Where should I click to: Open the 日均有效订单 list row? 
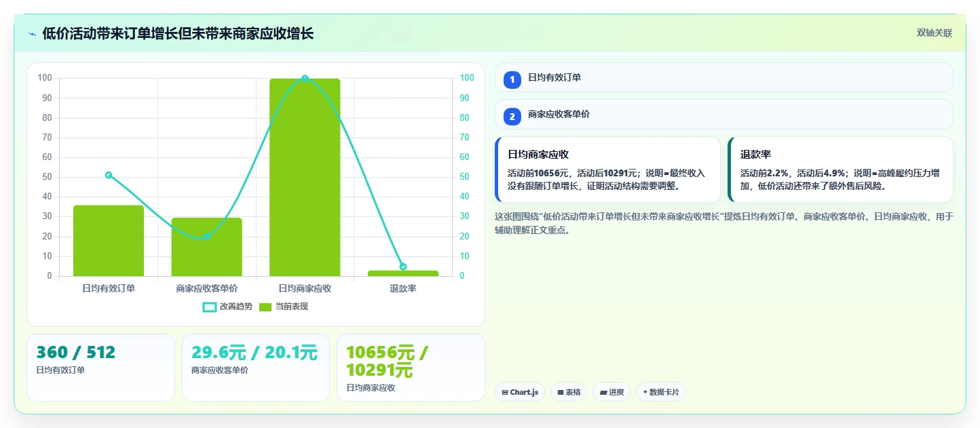[x=724, y=77]
